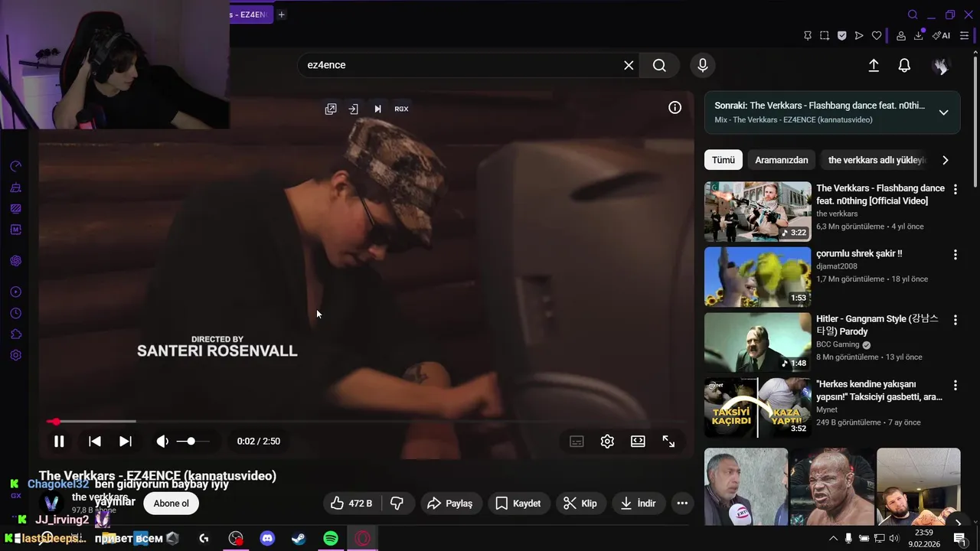980x551 pixels.
Task: Click the pinboard pin icon in address bar
Action: point(808,35)
